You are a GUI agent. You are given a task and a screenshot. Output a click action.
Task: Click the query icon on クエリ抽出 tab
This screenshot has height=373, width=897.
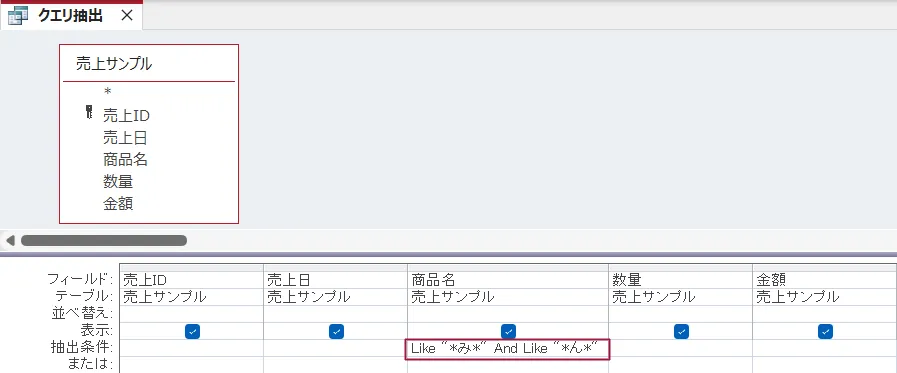(18, 16)
